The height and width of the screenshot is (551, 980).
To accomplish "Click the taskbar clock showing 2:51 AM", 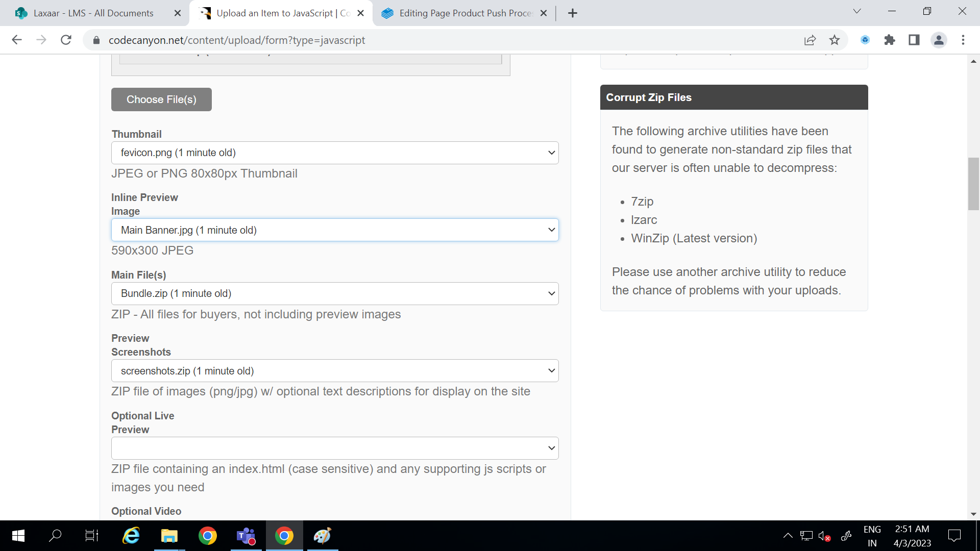I will coord(912,536).
